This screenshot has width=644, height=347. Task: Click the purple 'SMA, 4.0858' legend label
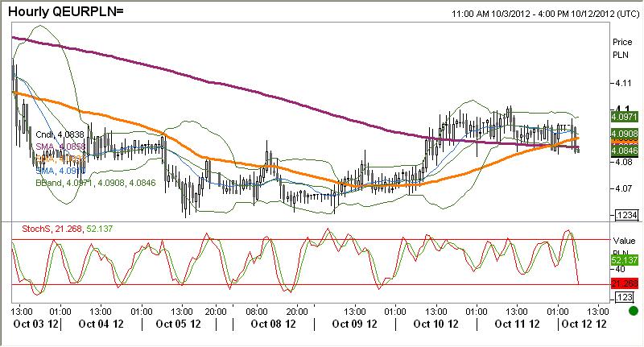click(x=60, y=147)
